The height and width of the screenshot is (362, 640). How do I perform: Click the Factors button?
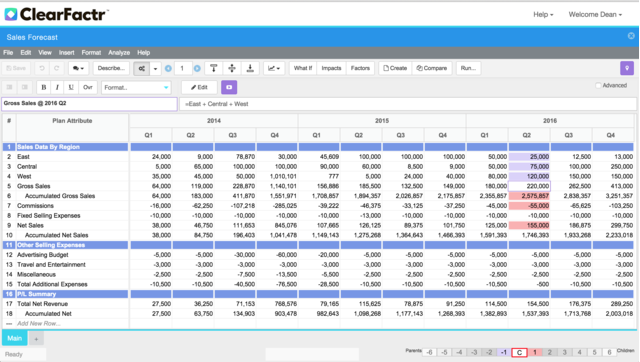click(x=360, y=68)
